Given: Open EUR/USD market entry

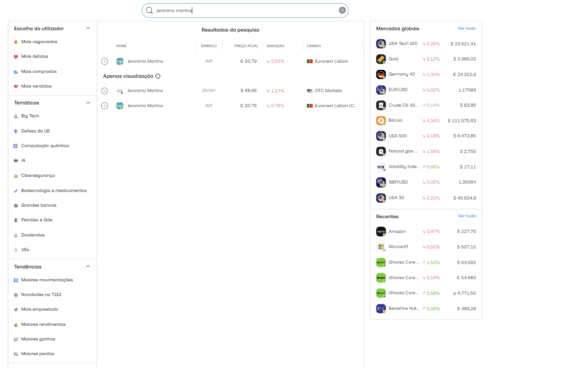Looking at the screenshot, I should [426, 90].
